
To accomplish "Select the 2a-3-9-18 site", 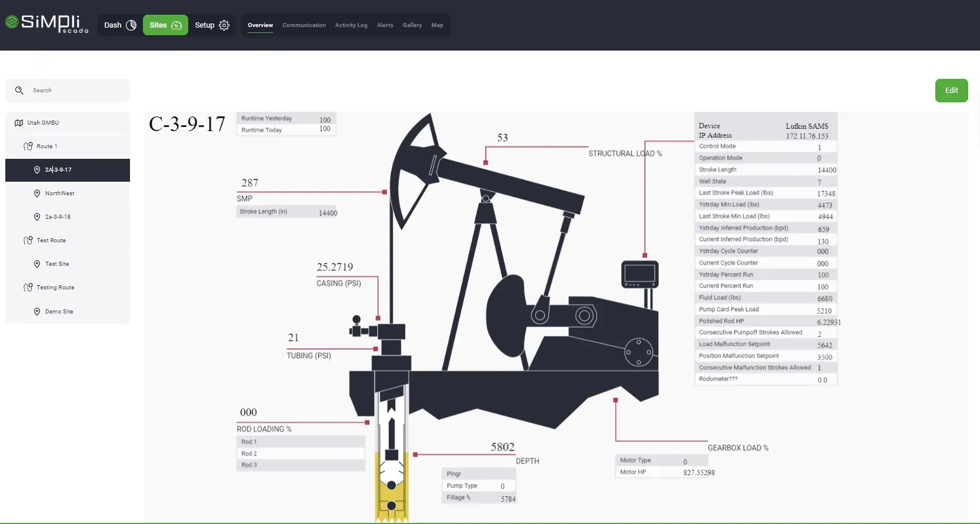I will [68, 217].
